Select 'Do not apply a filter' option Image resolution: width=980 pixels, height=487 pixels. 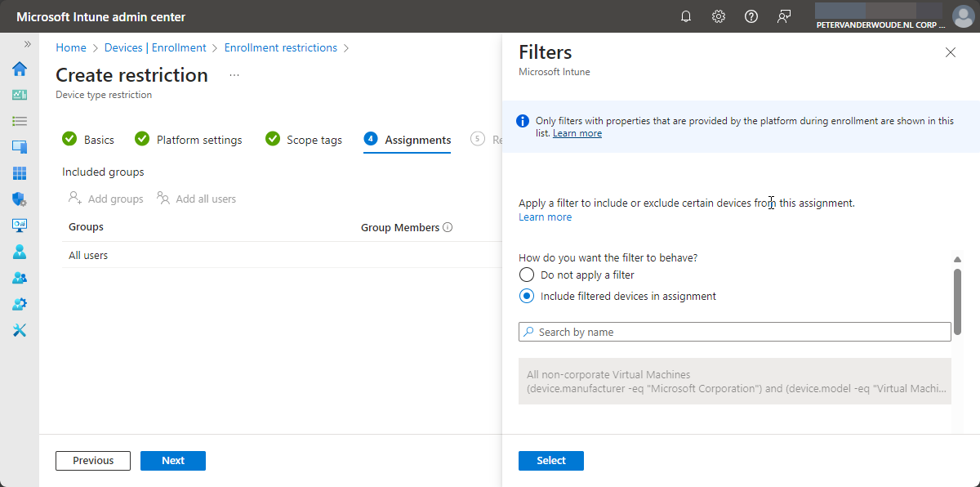click(527, 275)
